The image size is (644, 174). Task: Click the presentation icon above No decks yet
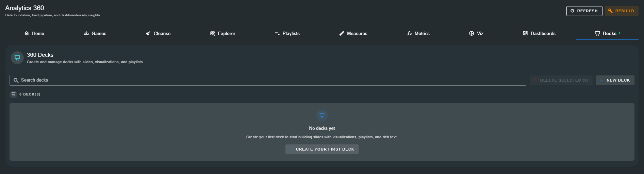pos(322,116)
